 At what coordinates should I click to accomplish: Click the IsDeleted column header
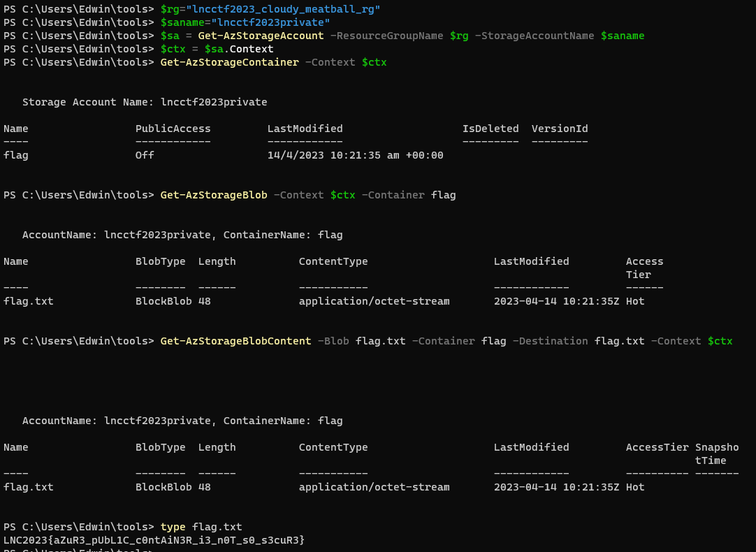pyautogui.click(x=490, y=129)
